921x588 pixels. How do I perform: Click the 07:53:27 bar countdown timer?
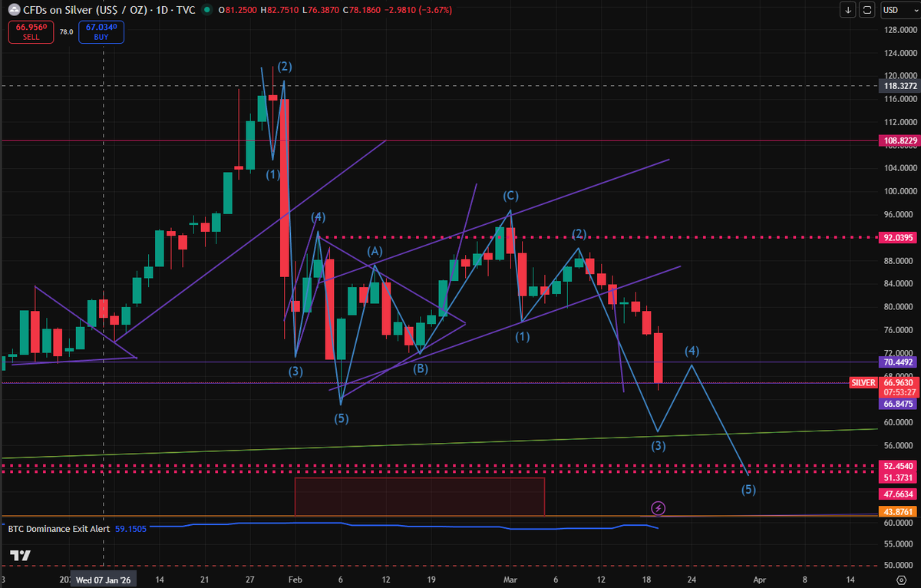tap(899, 391)
